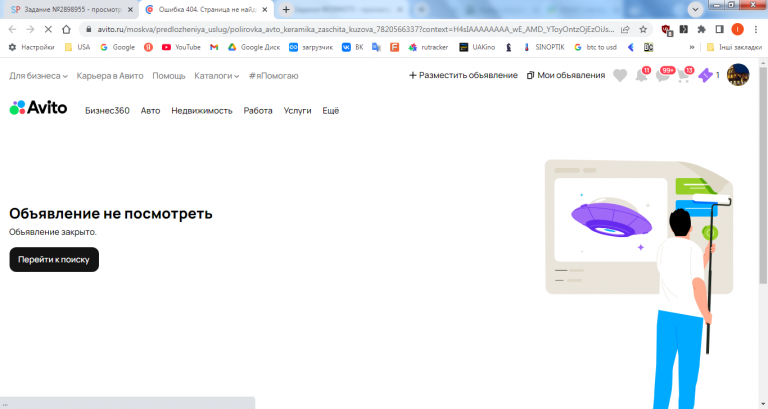Click the browser back arrow

coord(12,29)
